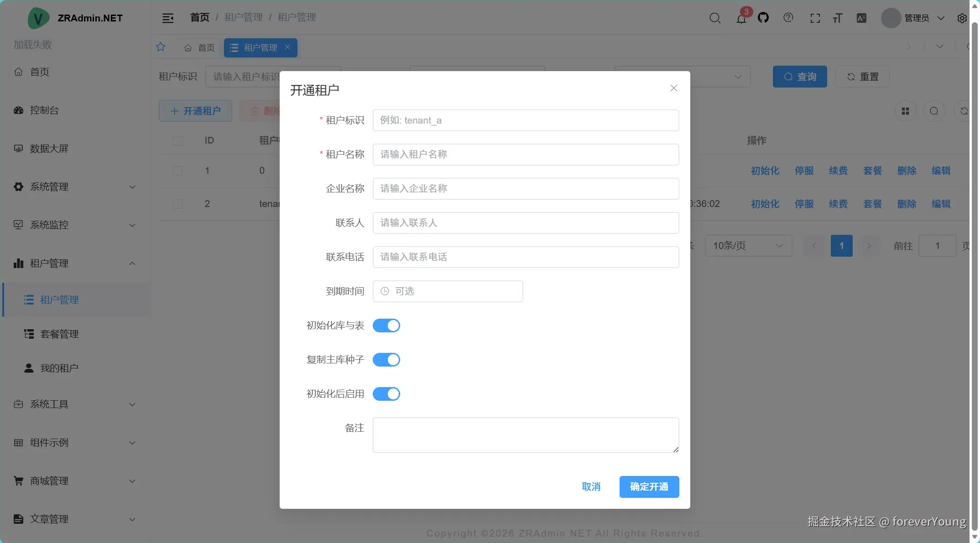Expand the 系统管理 sidebar menu
Viewport: 980px width, 543px height.
75,187
